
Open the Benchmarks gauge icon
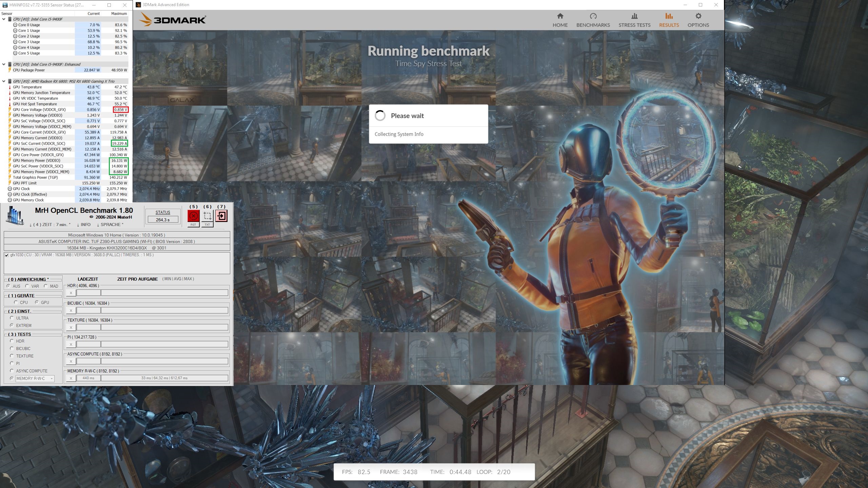click(x=593, y=16)
